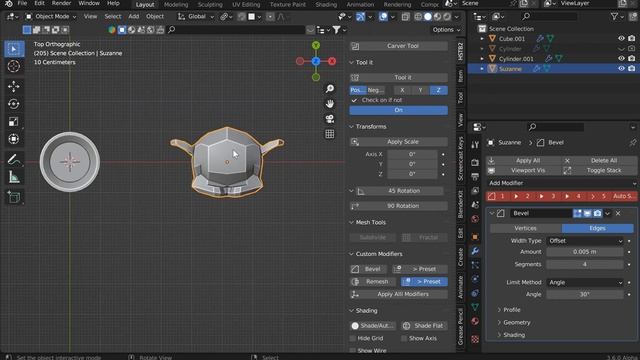Screen dimensions: 640x360
Task: Choose the Move tool in toolbar
Action: (14, 87)
